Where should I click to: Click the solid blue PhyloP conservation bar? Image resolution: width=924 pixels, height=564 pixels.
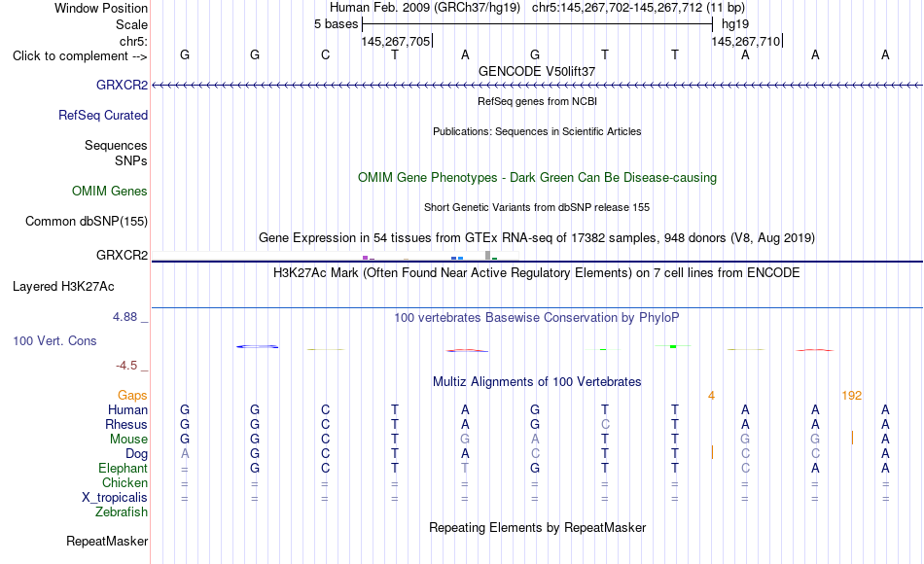point(257,346)
